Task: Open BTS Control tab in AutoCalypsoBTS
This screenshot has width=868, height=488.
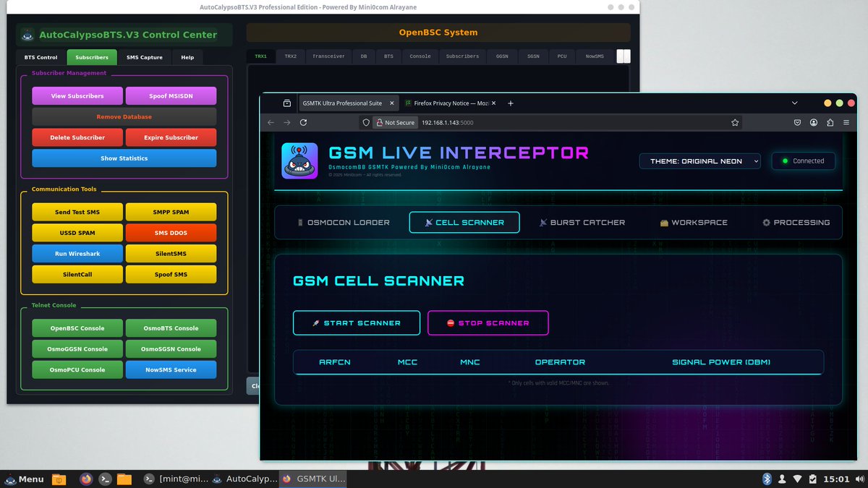Action: 41,57
